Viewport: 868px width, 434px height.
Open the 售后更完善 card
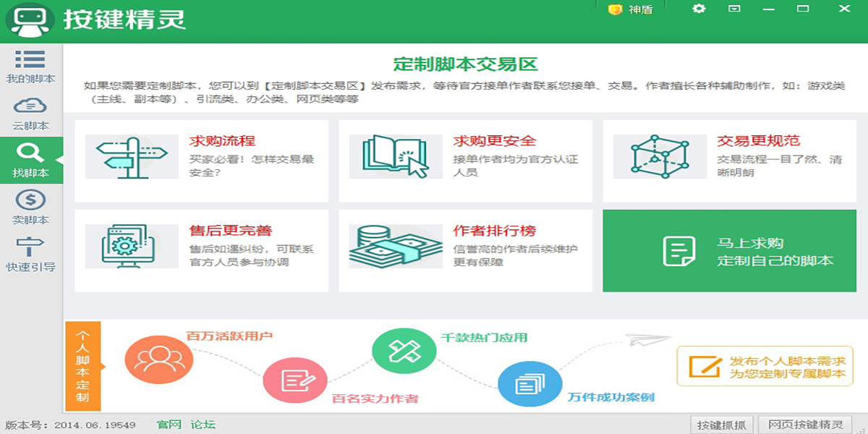(x=201, y=250)
